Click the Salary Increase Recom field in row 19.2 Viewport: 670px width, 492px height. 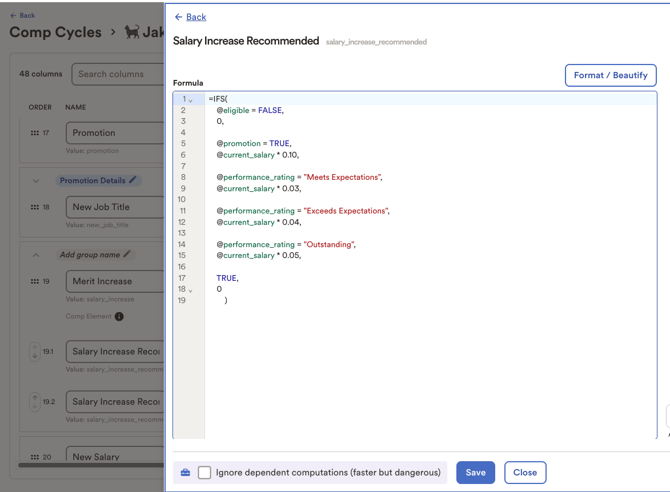(115, 401)
